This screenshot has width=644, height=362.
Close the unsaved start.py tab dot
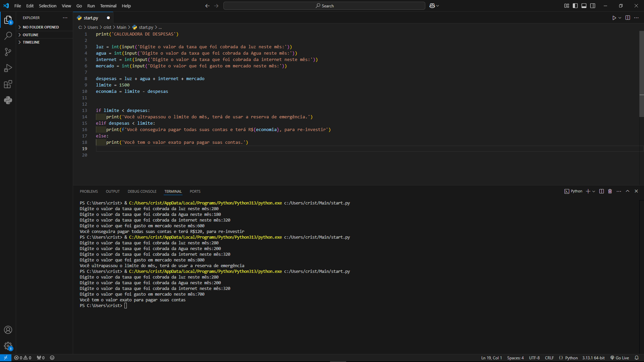(108, 18)
